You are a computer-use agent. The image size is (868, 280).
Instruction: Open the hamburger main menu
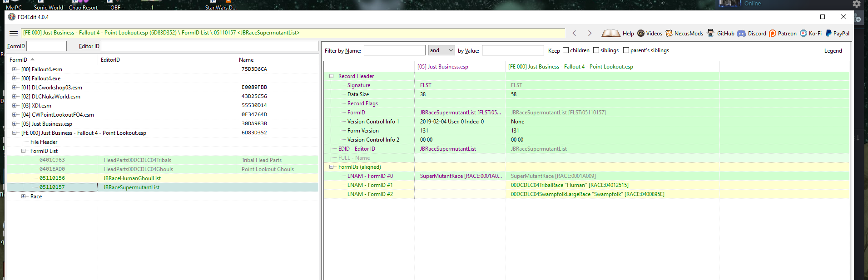(14, 33)
